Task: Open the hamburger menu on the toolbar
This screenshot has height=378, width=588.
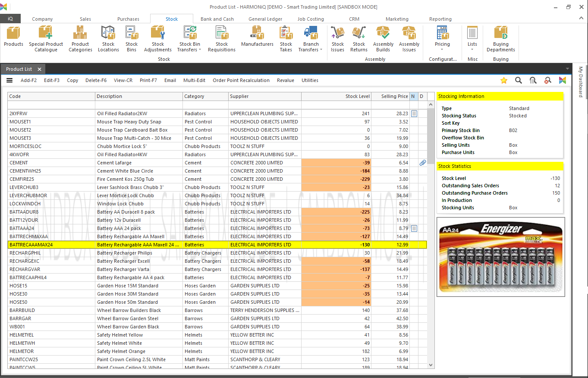Action: coord(9,80)
